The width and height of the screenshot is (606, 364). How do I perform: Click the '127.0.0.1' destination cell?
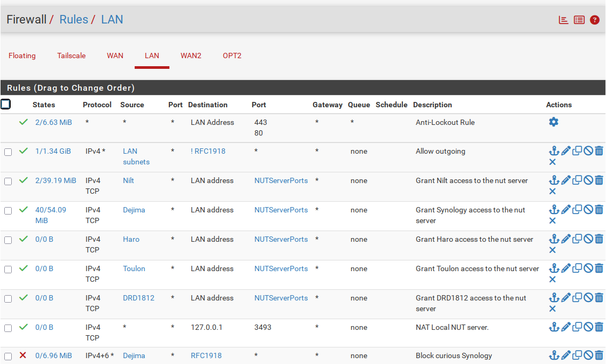click(206, 327)
